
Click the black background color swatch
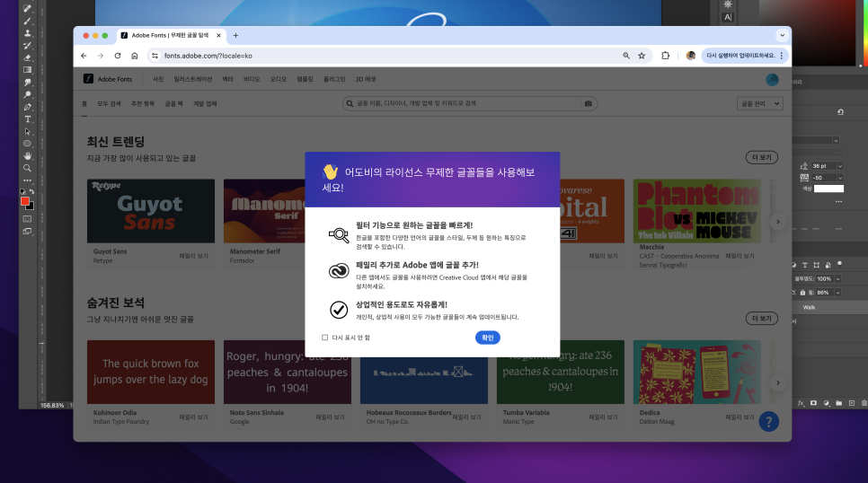tap(31, 206)
